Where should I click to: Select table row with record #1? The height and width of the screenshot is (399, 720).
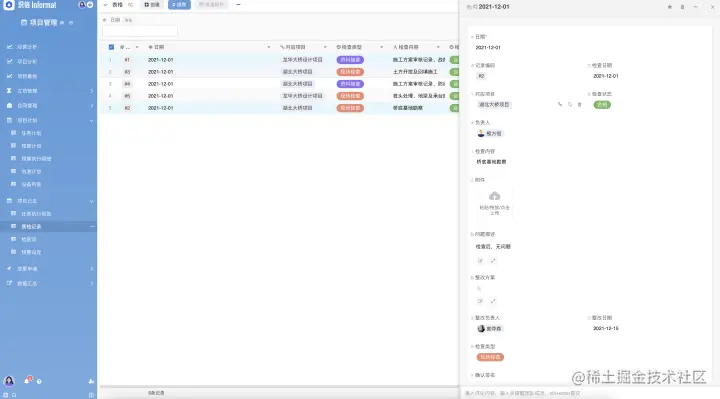(279, 60)
